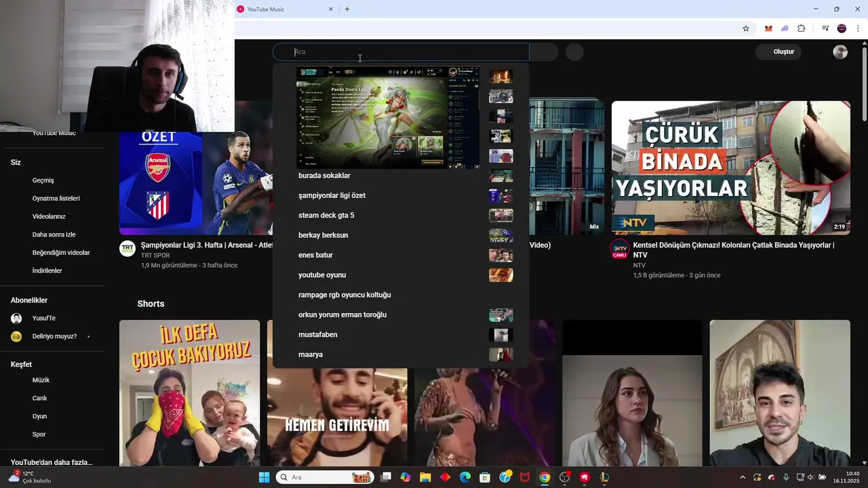
Task: Open Google Chrome from the taskbar
Action: point(545,477)
